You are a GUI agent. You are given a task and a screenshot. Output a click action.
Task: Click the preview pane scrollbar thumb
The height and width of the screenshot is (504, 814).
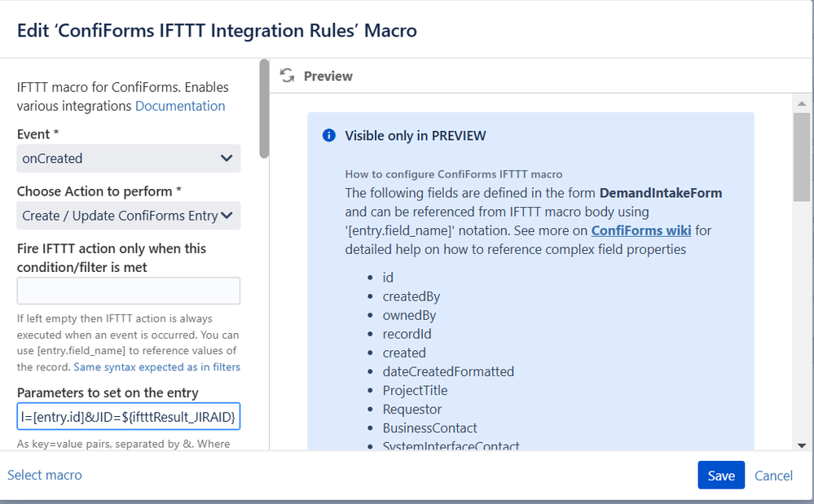pos(802,157)
